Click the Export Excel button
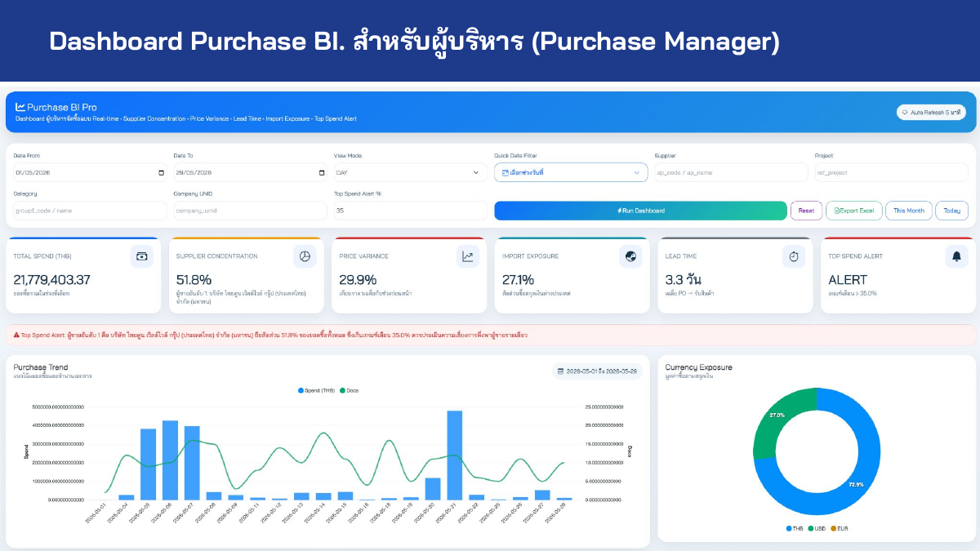This screenshot has height=551, width=980. (853, 211)
